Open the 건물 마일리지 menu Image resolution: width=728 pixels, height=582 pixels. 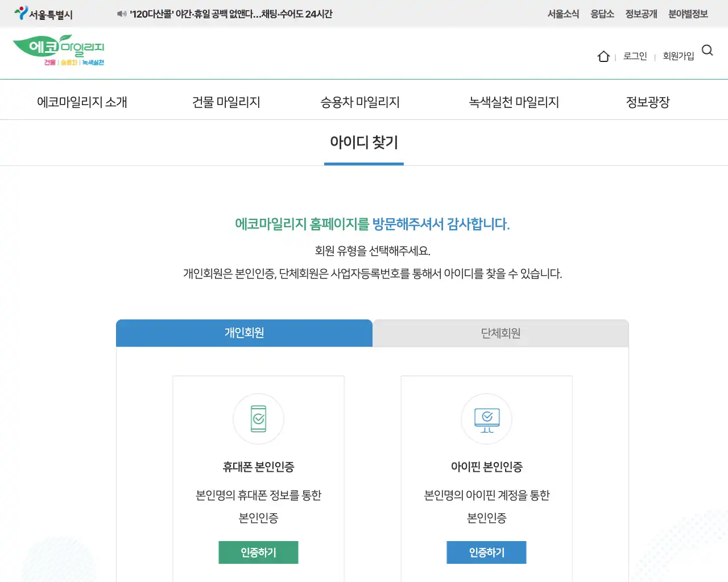click(226, 102)
